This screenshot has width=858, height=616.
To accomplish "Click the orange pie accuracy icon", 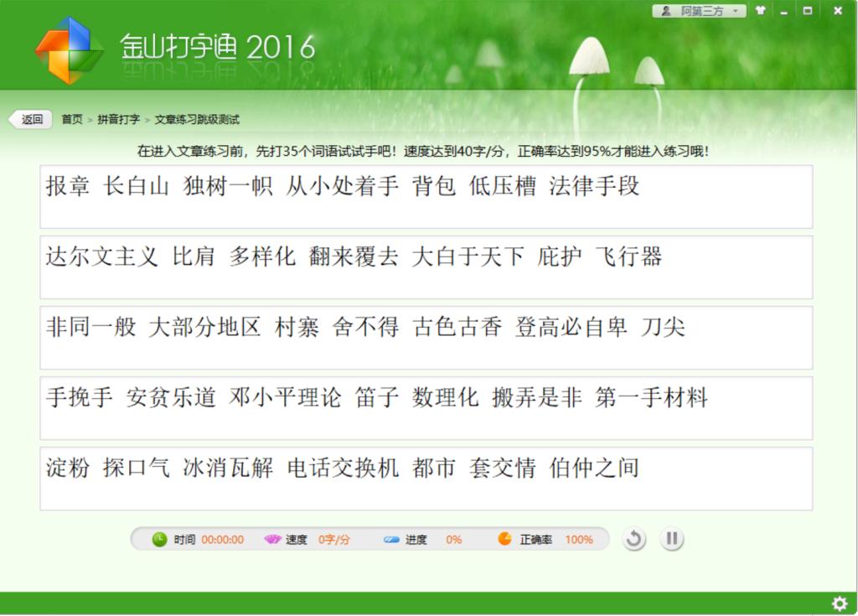I will [x=504, y=539].
